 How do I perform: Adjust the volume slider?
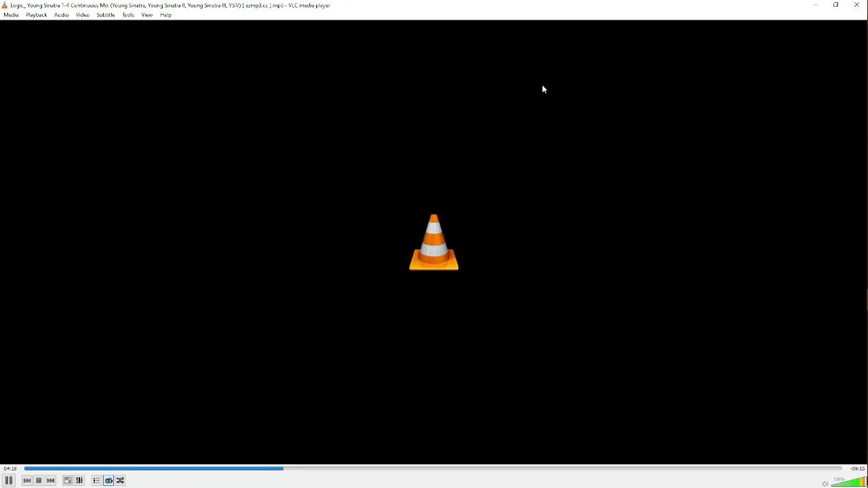point(849,482)
